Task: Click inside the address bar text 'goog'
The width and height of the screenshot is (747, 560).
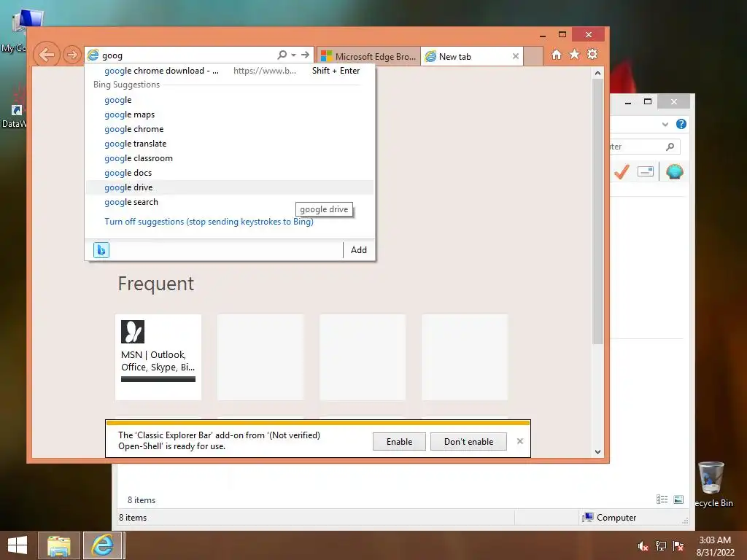Action: (x=112, y=55)
